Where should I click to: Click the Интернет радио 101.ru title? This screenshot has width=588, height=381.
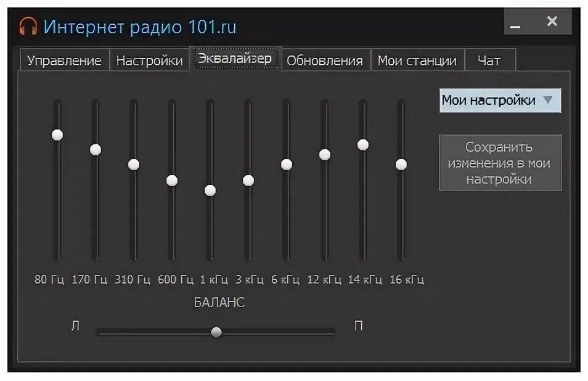pyautogui.click(x=140, y=27)
